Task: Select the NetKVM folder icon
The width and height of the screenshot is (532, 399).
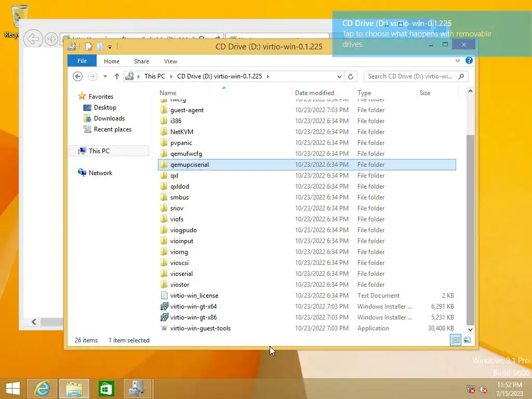Action: tap(164, 131)
